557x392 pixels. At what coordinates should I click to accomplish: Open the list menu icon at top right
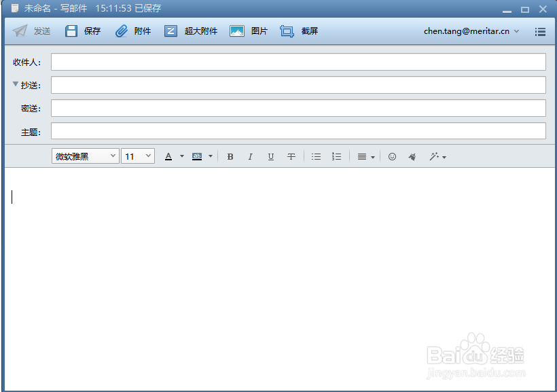click(540, 32)
